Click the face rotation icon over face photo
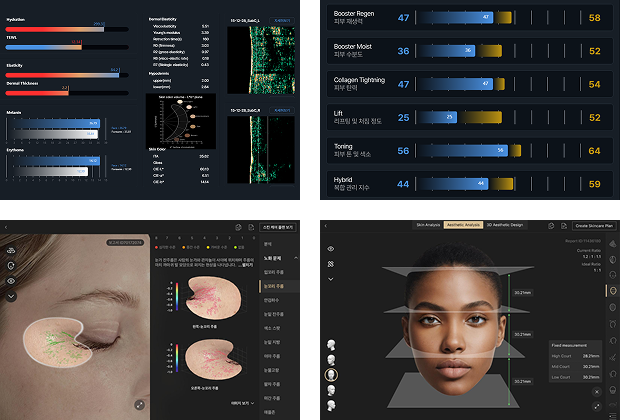Viewport: 620px width, 420px height. (11, 266)
